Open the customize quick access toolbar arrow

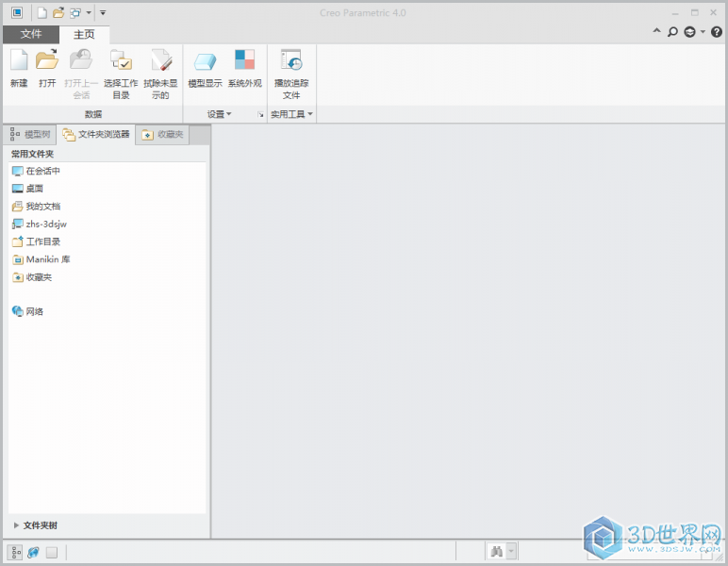tap(103, 13)
